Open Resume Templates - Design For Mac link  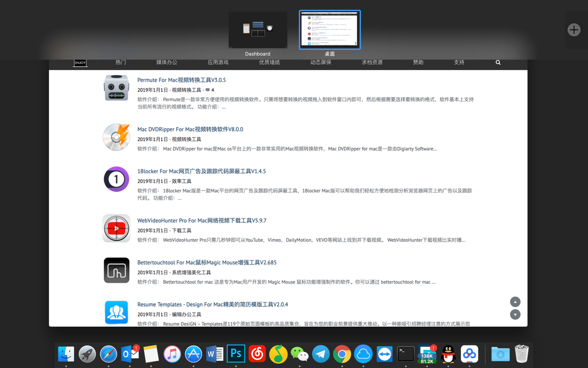213,305
